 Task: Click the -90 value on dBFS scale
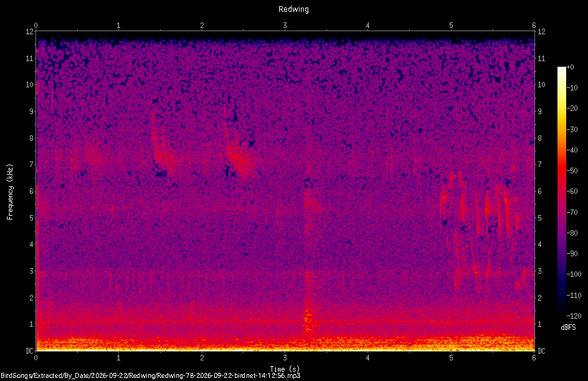(x=572, y=254)
